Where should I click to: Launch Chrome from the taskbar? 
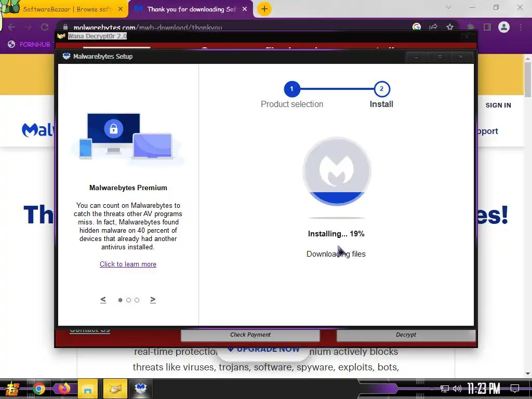(x=38, y=389)
